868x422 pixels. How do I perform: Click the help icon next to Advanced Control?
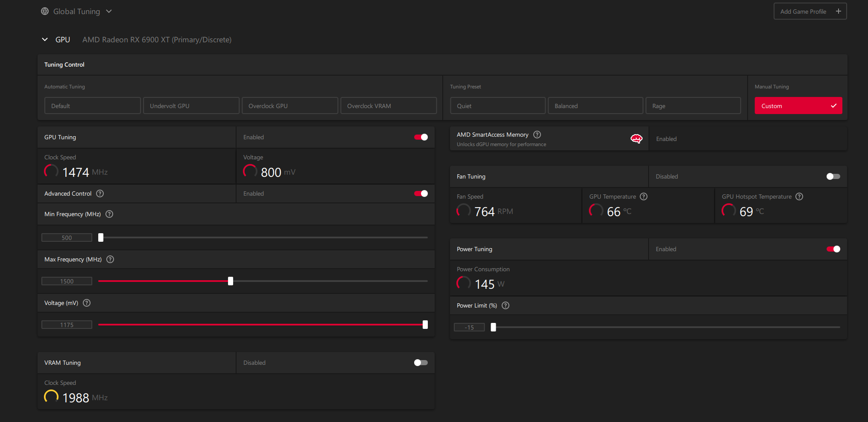(100, 193)
